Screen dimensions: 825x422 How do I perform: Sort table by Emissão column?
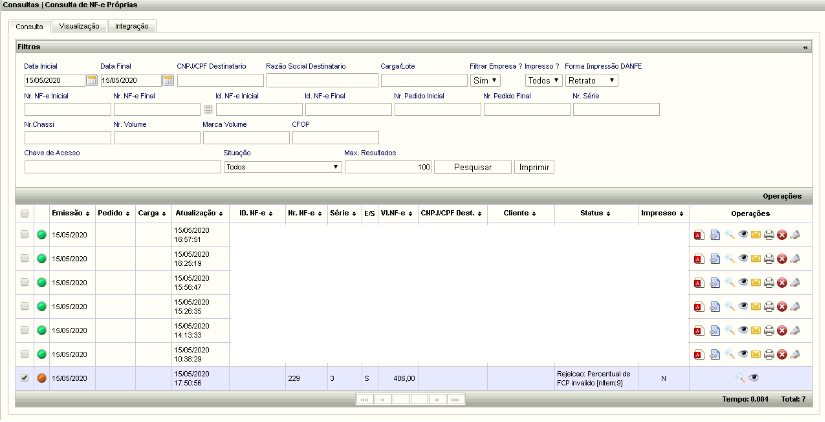(x=69, y=213)
